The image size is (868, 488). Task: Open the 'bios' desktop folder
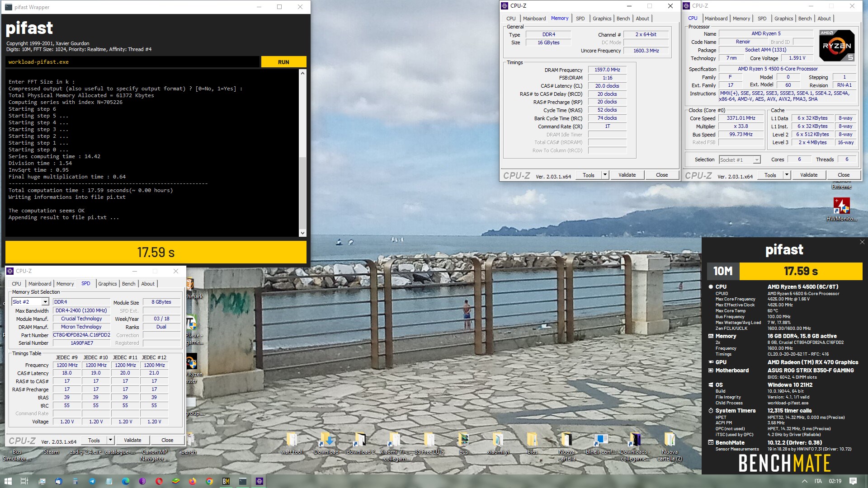pyautogui.click(x=532, y=443)
